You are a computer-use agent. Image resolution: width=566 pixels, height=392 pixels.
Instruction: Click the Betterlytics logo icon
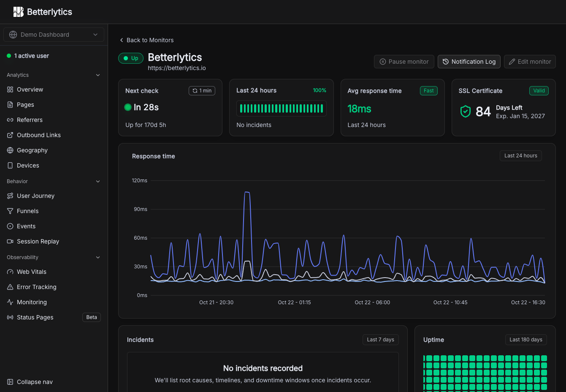(x=18, y=12)
